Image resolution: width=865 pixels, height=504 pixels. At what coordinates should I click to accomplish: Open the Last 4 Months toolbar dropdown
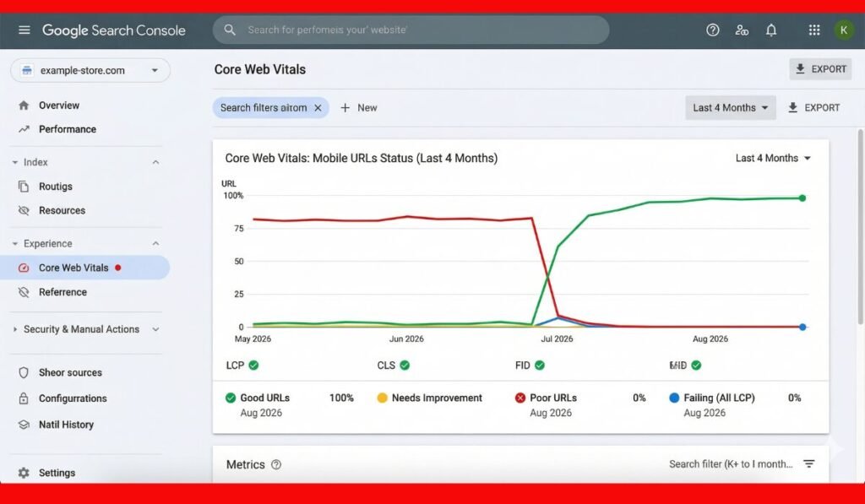point(730,108)
